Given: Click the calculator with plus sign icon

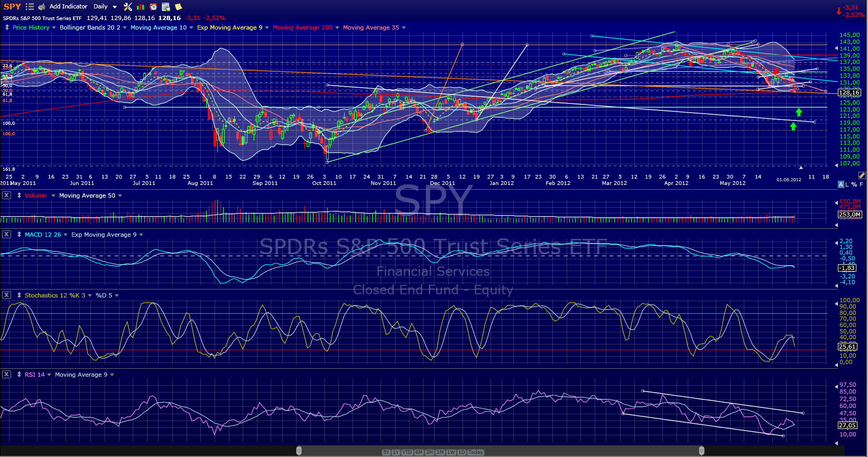Looking at the screenshot, I should point(166,7).
